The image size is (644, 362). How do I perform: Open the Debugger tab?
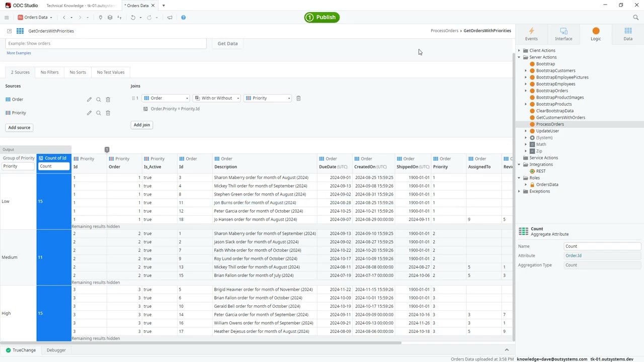coord(56,350)
